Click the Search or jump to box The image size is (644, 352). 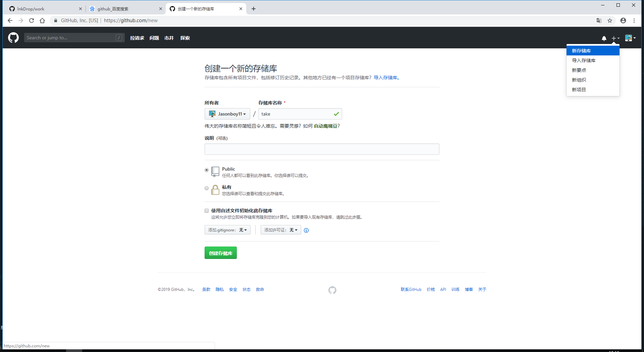click(x=74, y=38)
